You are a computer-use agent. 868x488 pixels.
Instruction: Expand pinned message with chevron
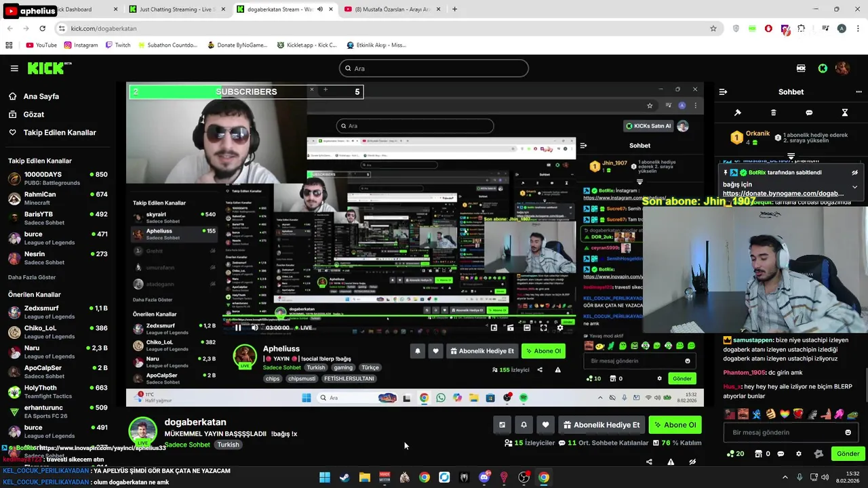(x=854, y=187)
